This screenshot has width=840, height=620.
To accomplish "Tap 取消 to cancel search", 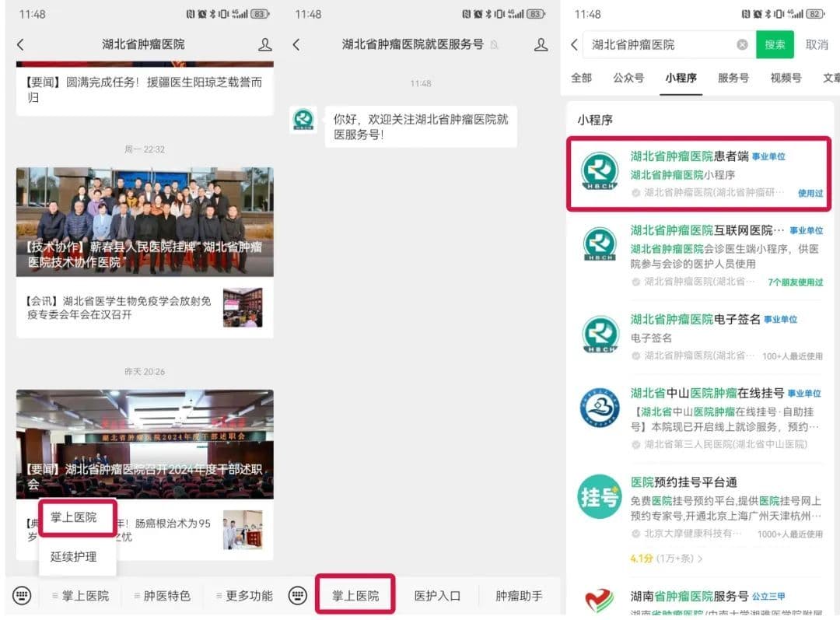I will point(817,44).
